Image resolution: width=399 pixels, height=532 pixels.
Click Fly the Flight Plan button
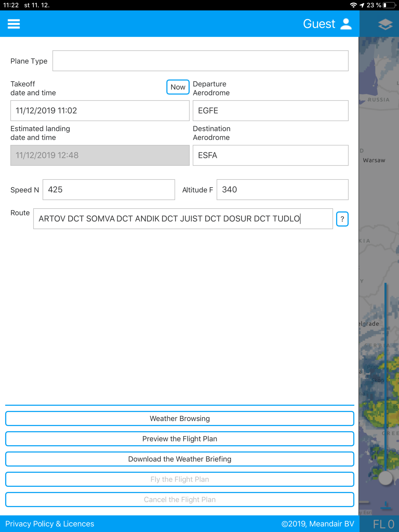(x=179, y=479)
